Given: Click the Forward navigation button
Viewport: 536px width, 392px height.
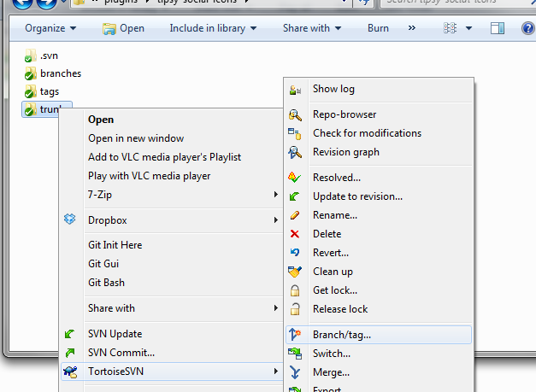Looking at the screenshot, I should click(46, 2).
